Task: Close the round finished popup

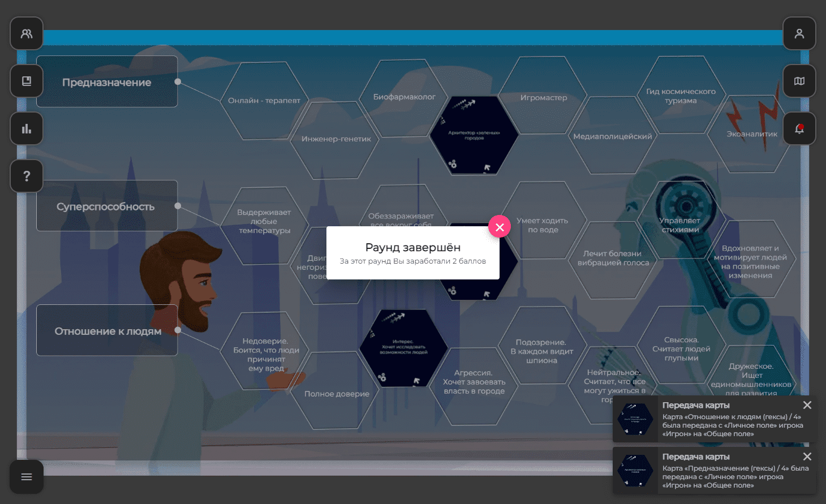Action: pyautogui.click(x=500, y=227)
